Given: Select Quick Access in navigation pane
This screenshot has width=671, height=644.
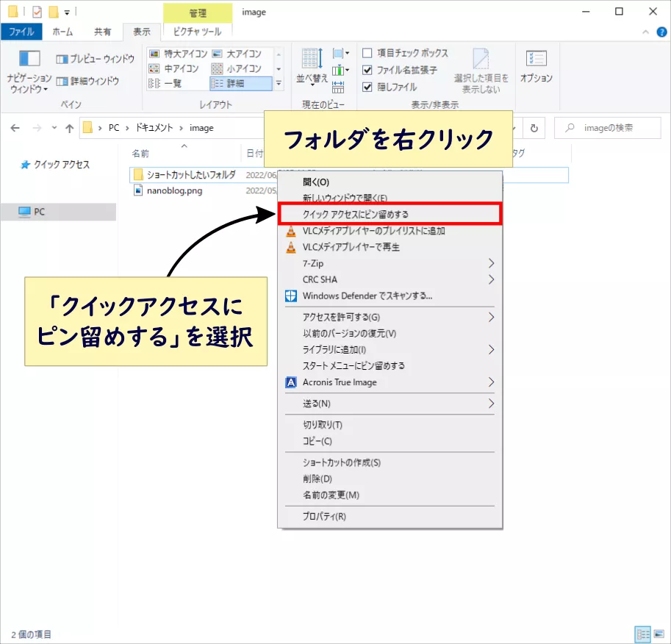Looking at the screenshot, I should click(56, 165).
